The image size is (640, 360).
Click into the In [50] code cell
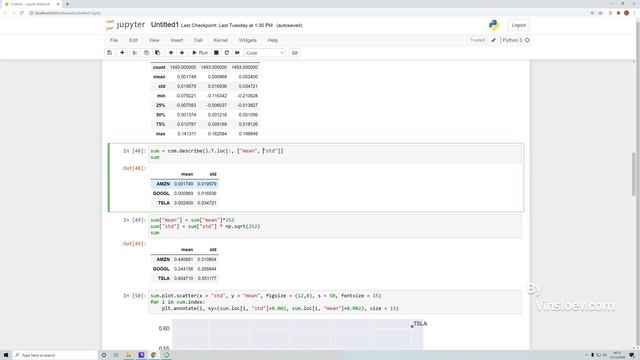coord(335,302)
